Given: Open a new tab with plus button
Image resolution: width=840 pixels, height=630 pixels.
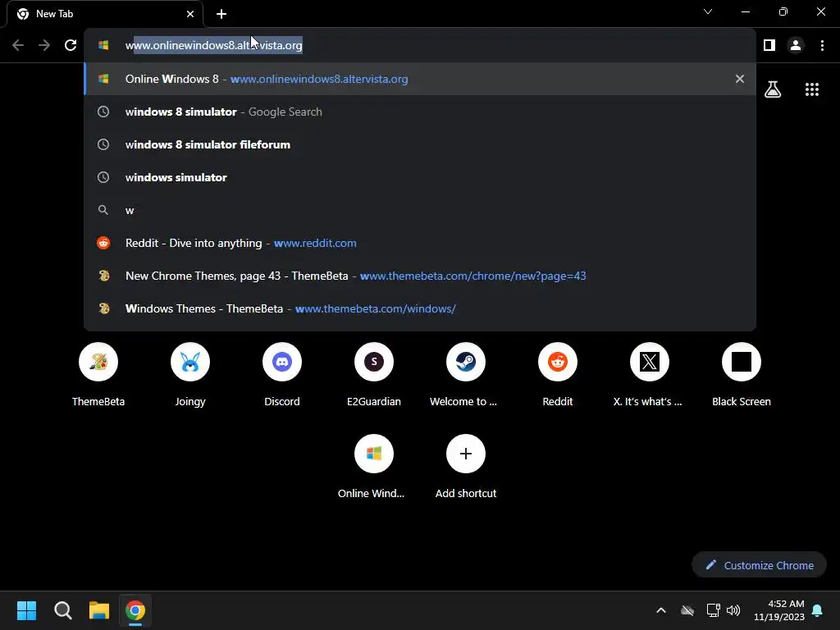Looking at the screenshot, I should click(x=221, y=14).
